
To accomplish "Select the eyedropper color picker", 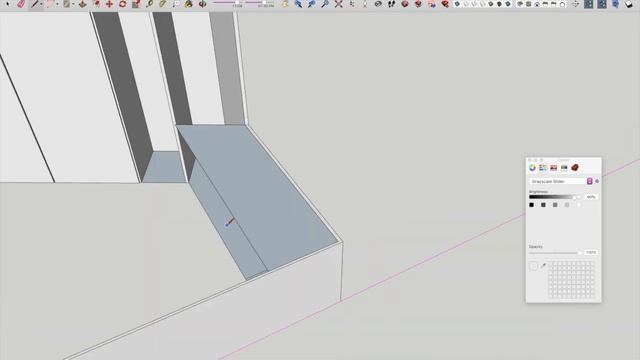I will (543, 266).
